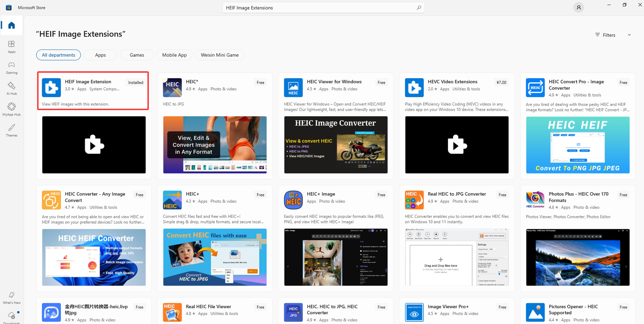Click the HEIC Converter - Any Image Convert icon
The width and height of the screenshot is (644, 324).
pos(51,200)
